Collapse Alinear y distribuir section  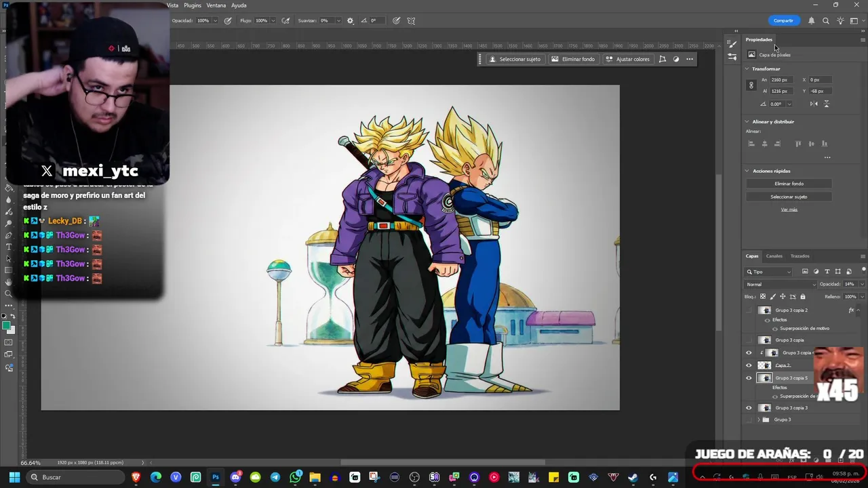click(747, 122)
